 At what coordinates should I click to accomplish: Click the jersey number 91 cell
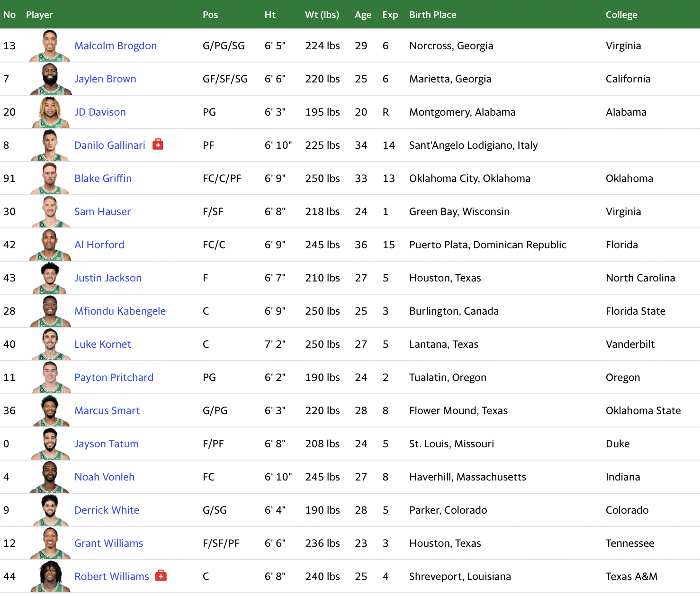(9, 179)
